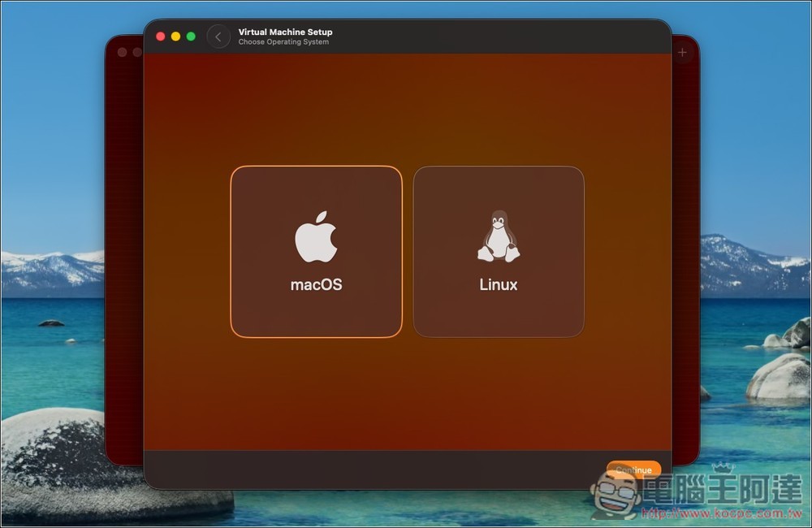Screen dimensions: 812x528
Task: Click the plus icon on the background window
Action: 681,50
